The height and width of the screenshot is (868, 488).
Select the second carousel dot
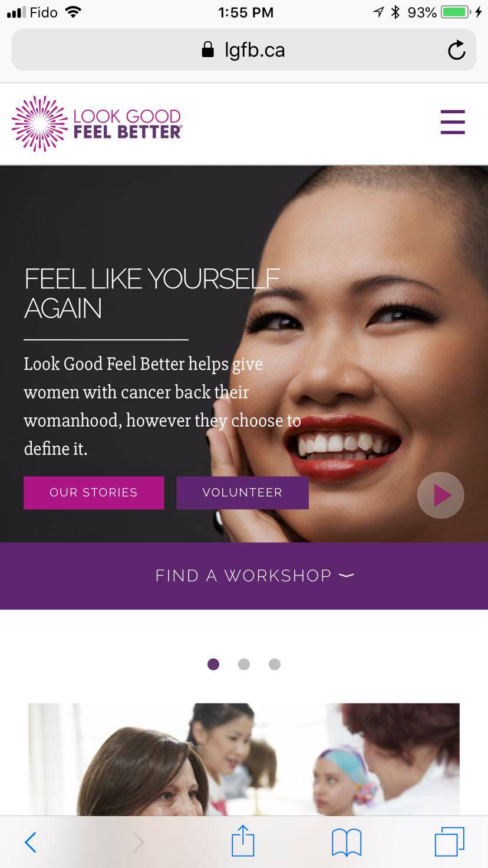pyautogui.click(x=244, y=665)
